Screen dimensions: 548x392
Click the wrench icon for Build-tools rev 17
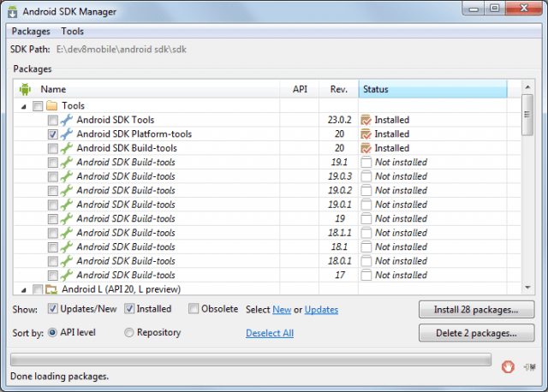pyautogui.click(x=67, y=275)
